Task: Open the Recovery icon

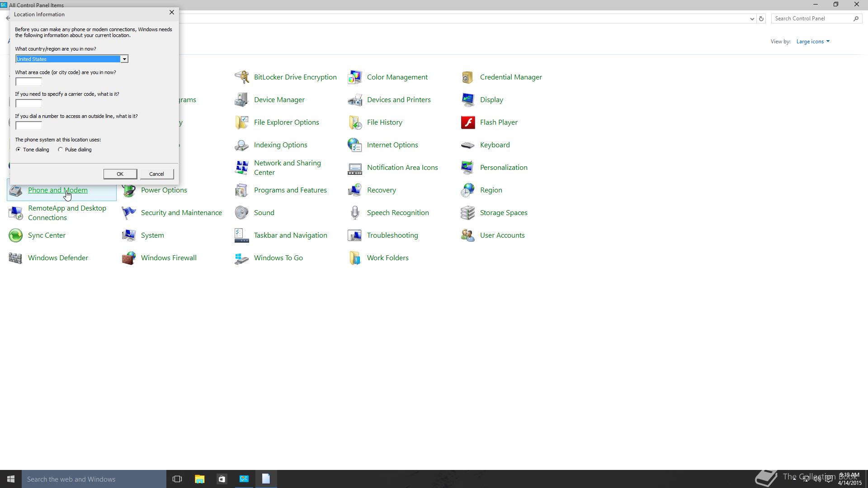Action: [355, 190]
